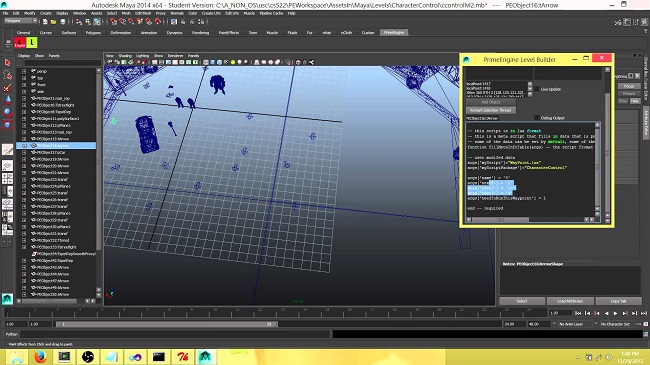Viewport: 650px width, 365px height.
Task: Expand the persp camera node in the Outliner
Action: (x=24, y=71)
